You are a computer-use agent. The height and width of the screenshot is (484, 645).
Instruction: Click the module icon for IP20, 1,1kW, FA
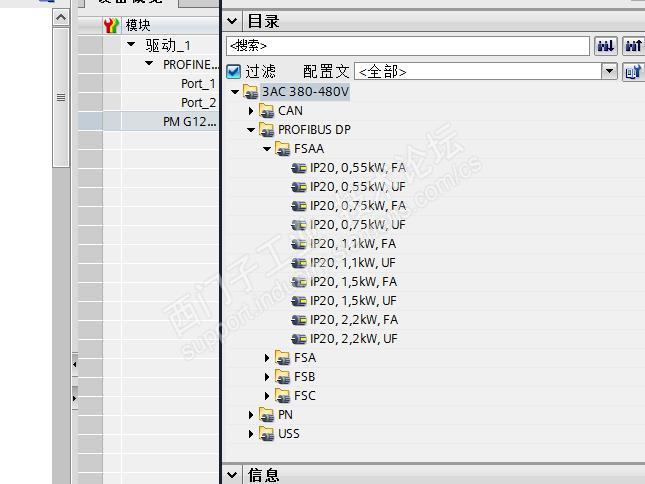click(x=299, y=243)
